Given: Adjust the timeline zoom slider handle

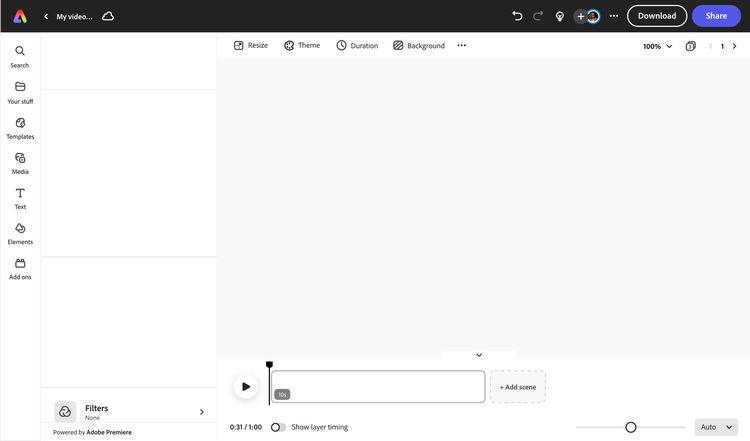Looking at the screenshot, I should pyautogui.click(x=631, y=427).
